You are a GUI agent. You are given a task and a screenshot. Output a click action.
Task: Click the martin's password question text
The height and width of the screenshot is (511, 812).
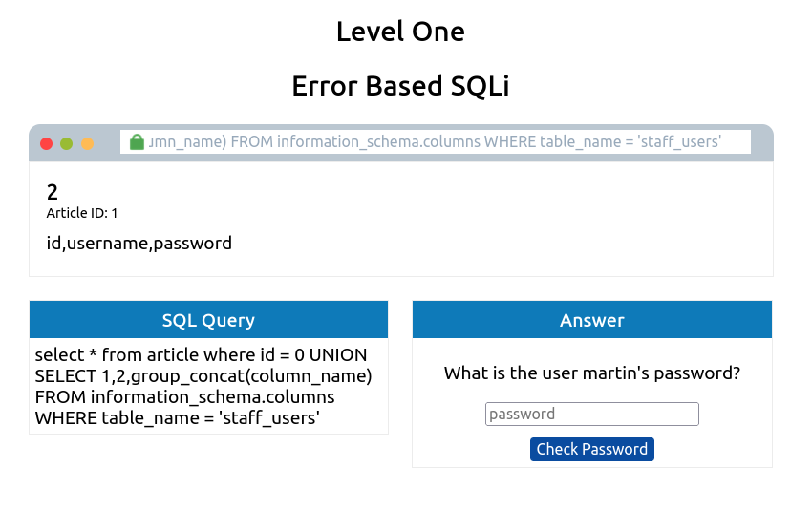click(592, 373)
